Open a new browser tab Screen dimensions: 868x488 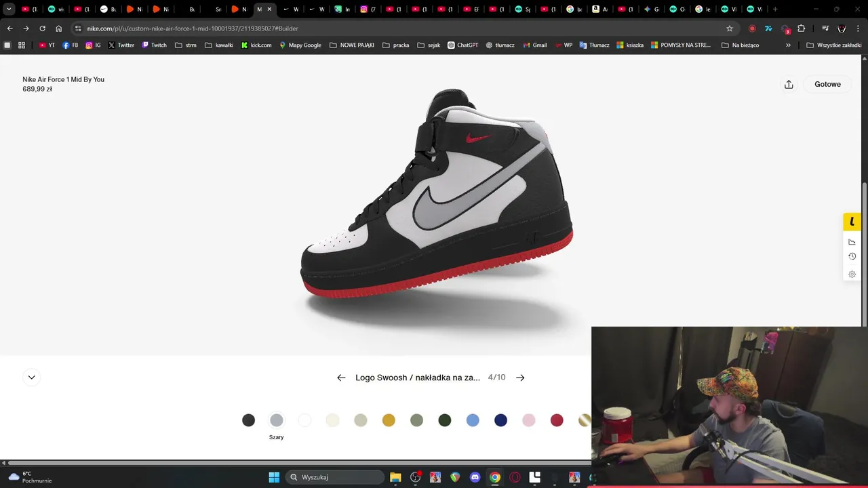pyautogui.click(x=775, y=9)
